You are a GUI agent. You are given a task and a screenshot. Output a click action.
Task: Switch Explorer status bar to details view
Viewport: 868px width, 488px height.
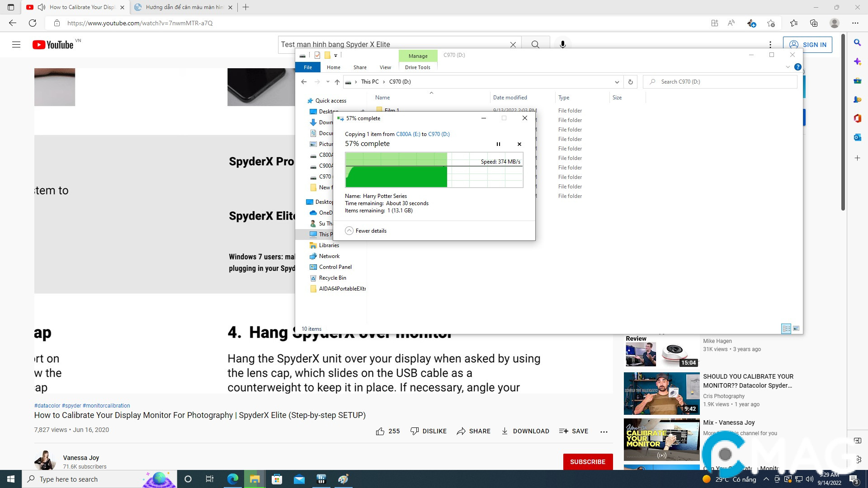[x=786, y=328]
